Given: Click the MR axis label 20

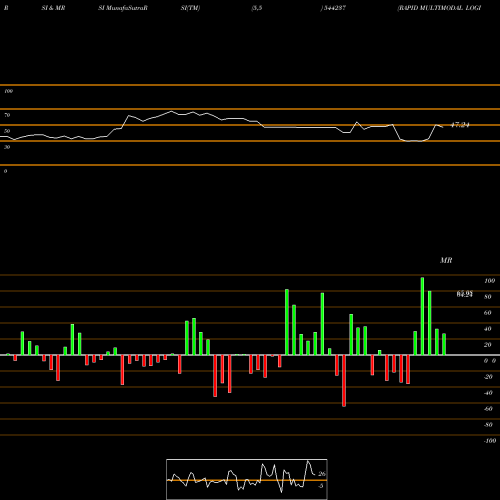Looking at the screenshot, I should [x=488, y=345].
